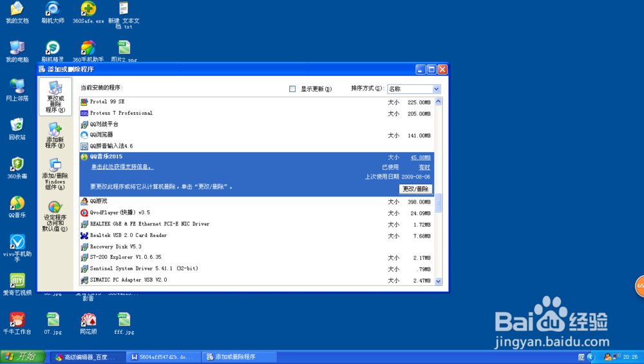Select QQ对战平台 program icon
This screenshot has height=364, width=644.
pos(84,124)
